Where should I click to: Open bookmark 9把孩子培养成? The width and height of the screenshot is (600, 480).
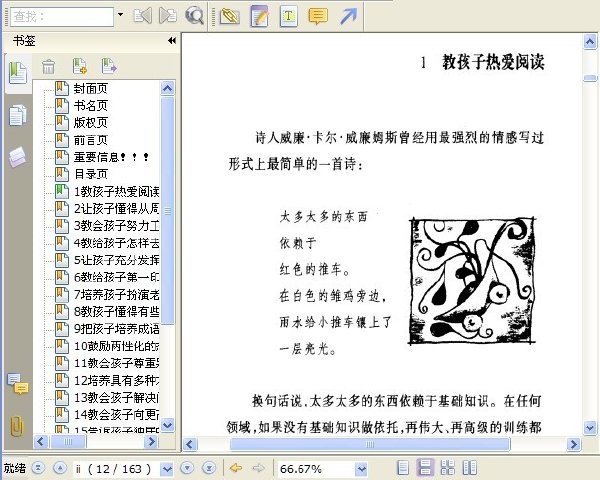click(x=116, y=328)
